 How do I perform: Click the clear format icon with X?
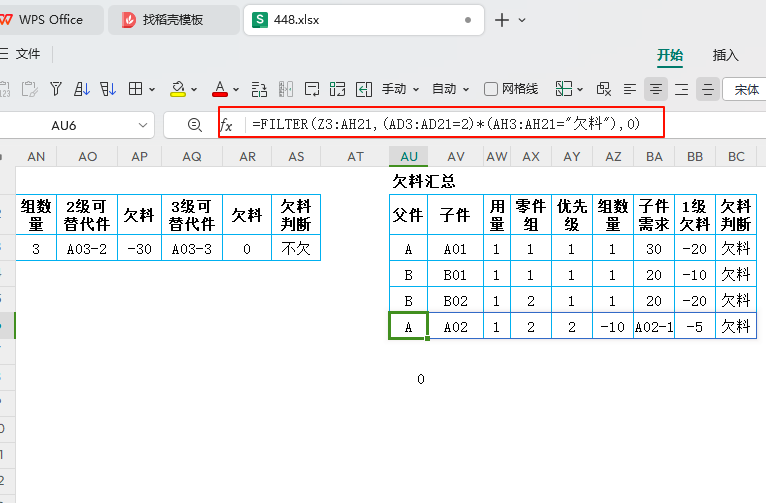604,89
